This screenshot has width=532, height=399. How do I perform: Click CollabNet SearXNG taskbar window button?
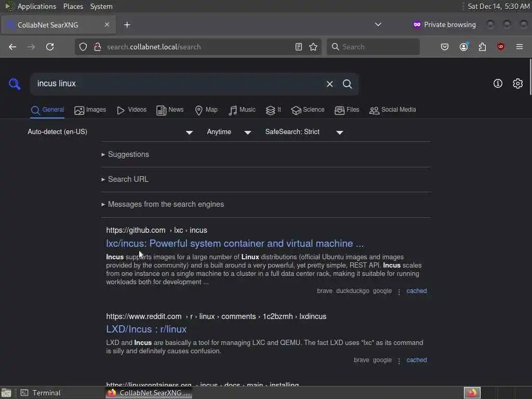click(149, 393)
